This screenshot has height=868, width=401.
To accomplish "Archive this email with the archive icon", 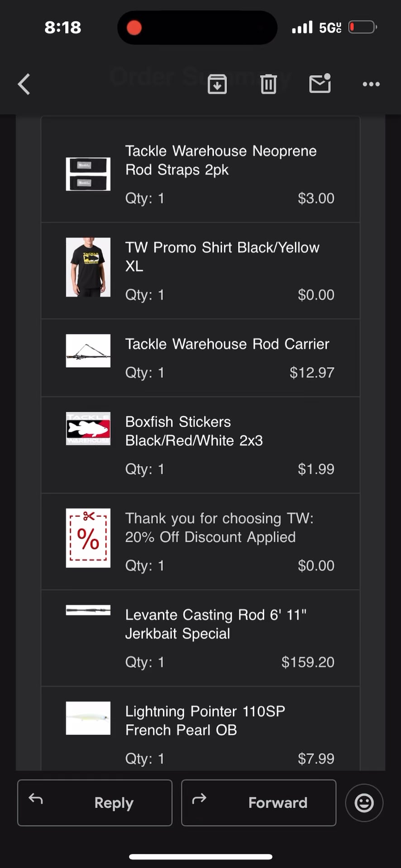I will point(217,84).
